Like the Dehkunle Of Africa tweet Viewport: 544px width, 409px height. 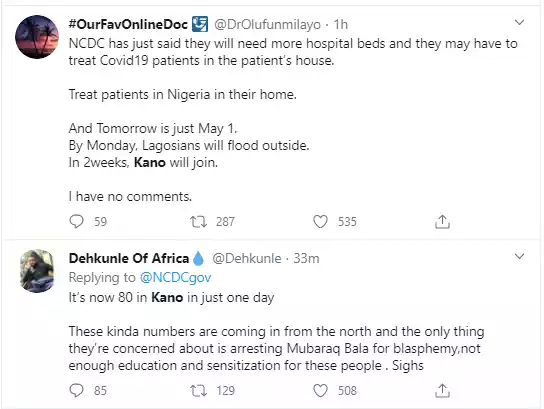coord(320,390)
